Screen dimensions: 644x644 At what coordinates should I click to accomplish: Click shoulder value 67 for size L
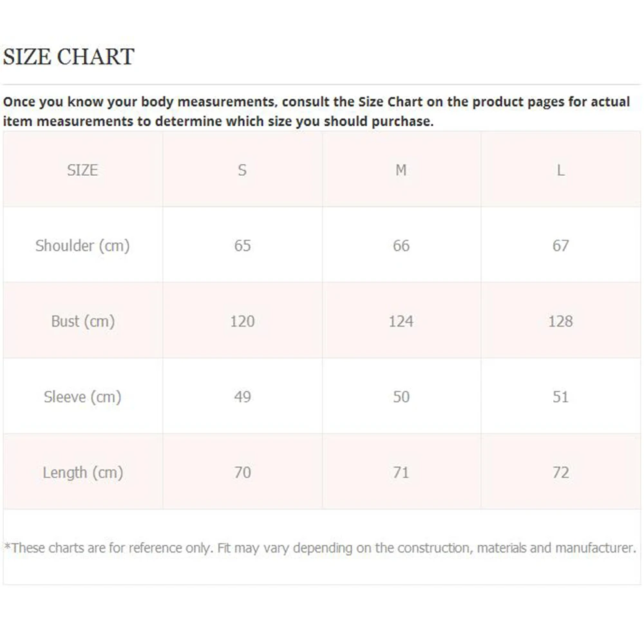click(561, 245)
